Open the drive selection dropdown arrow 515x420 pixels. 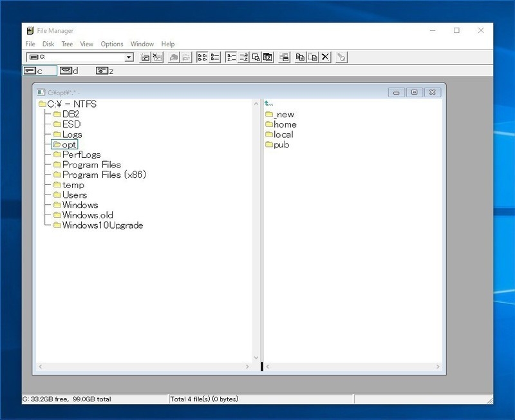click(x=129, y=57)
